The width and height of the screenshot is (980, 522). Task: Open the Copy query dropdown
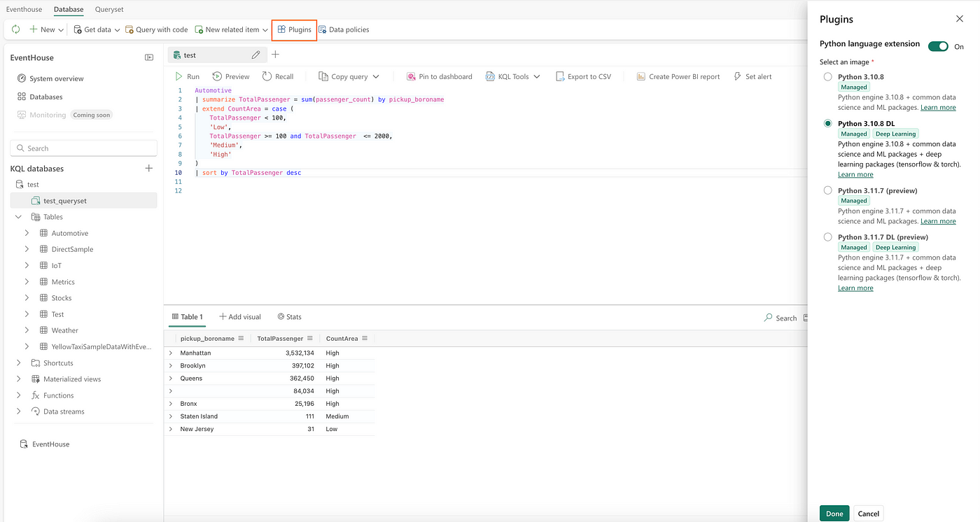point(349,76)
